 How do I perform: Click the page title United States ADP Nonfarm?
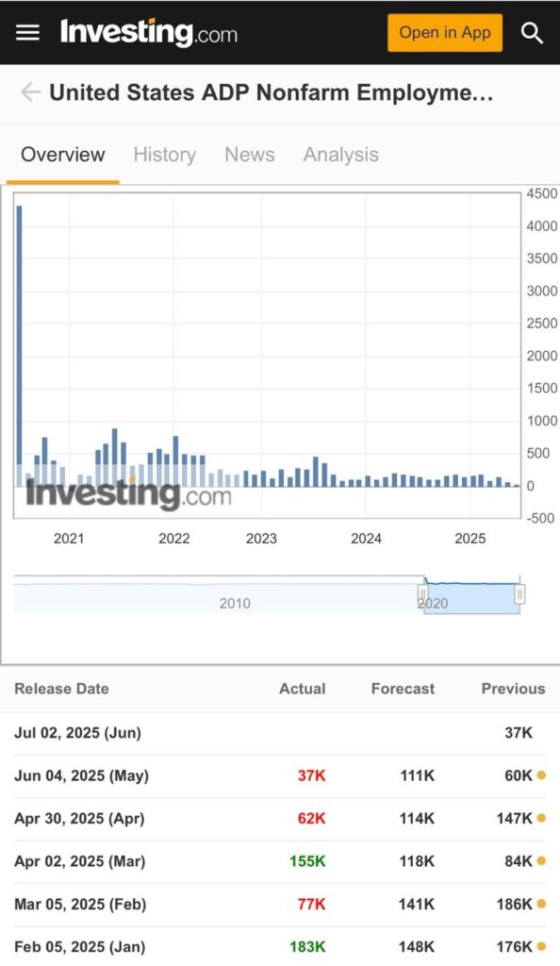point(272,92)
